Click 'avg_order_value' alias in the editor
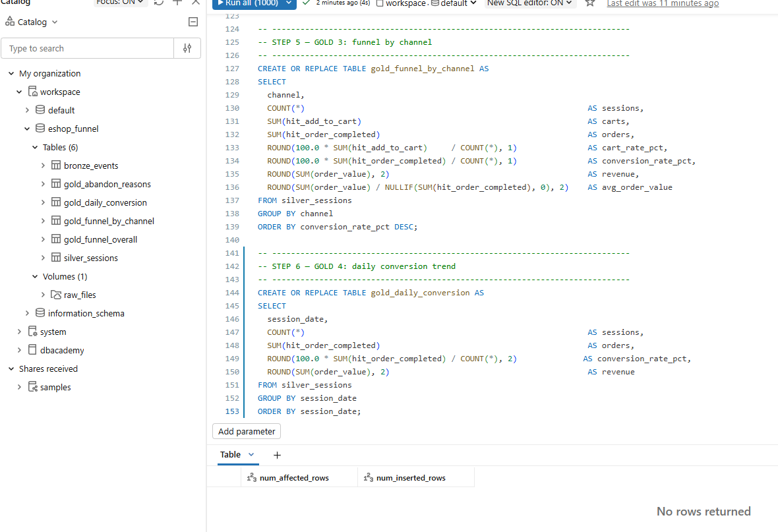778x532 pixels. 637,187
